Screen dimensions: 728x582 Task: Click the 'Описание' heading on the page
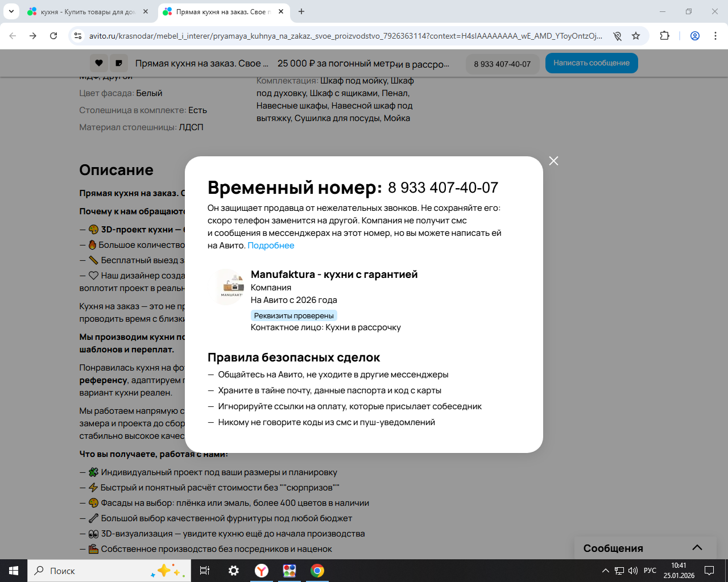(116, 170)
